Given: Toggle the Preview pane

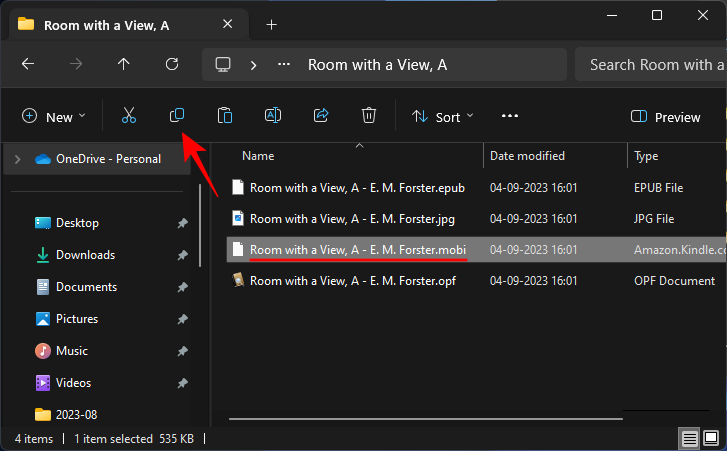Looking at the screenshot, I should click(666, 117).
